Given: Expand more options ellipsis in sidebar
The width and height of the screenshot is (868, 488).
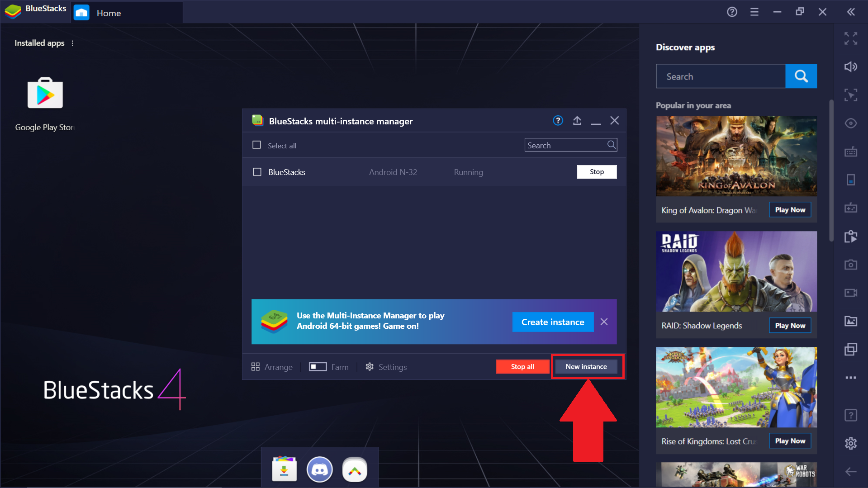Looking at the screenshot, I should point(851,377).
